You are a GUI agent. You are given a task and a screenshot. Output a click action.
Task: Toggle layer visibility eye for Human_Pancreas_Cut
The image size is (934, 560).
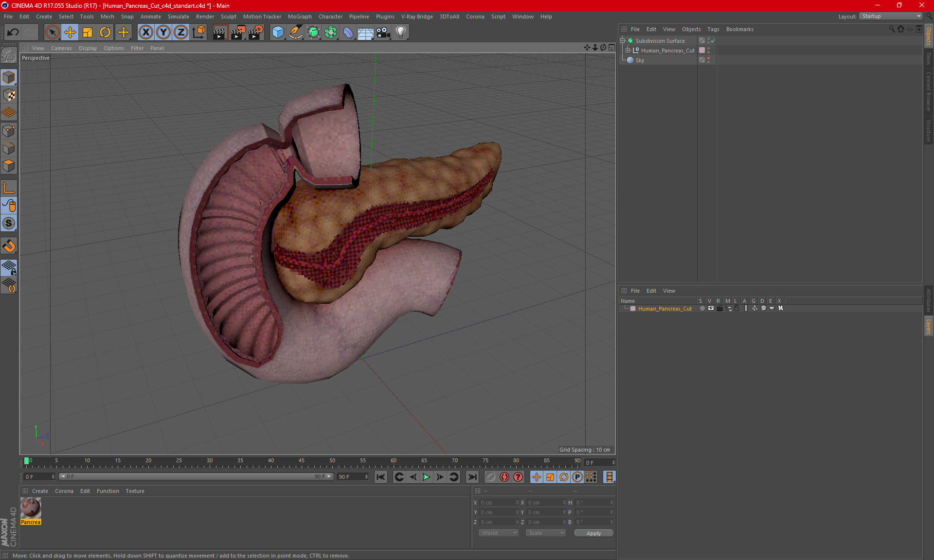(x=711, y=308)
